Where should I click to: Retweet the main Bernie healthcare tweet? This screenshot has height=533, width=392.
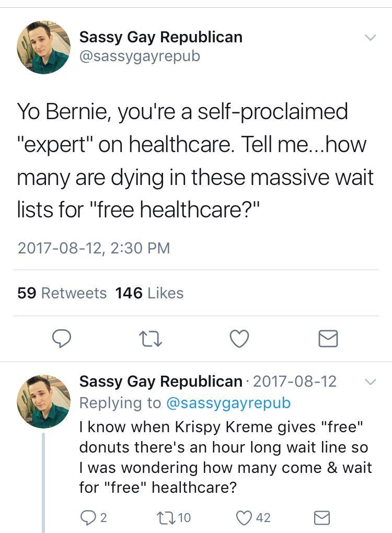point(151,339)
